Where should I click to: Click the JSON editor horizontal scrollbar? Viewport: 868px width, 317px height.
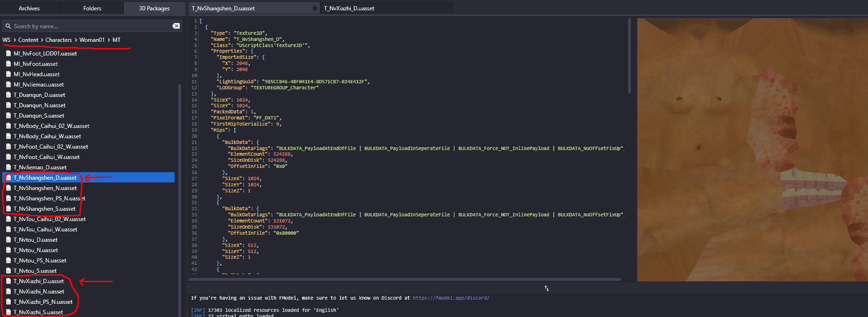click(x=405, y=279)
